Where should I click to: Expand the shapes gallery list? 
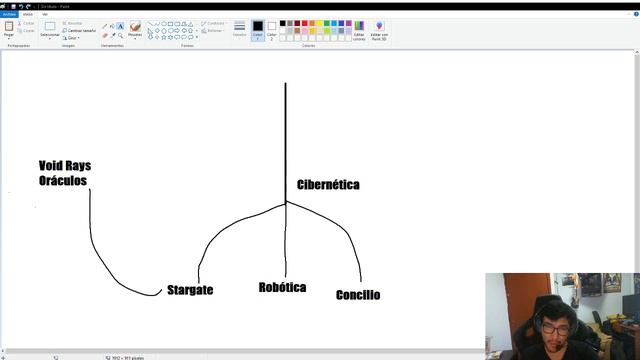[x=197, y=37]
